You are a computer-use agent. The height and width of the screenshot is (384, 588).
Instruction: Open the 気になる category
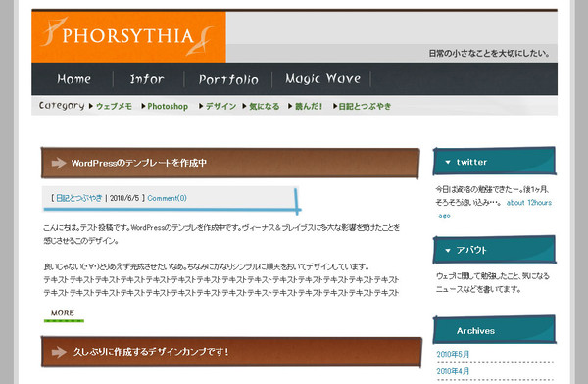point(265,106)
